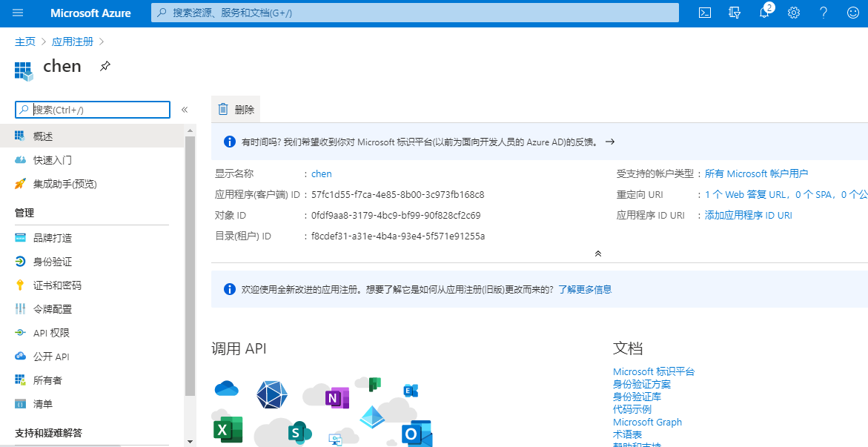Open the feedback smiley icon

coord(853,13)
